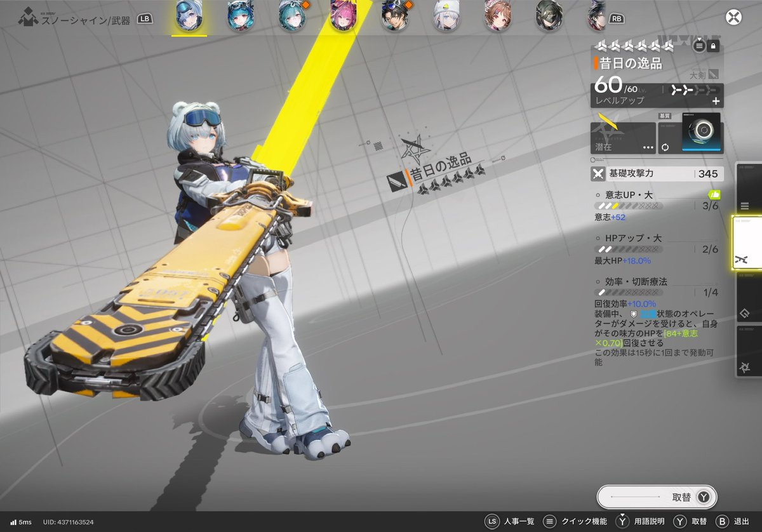Click the 5ms network latency indicator
The image size is (762, 532).
coord(22,522)
